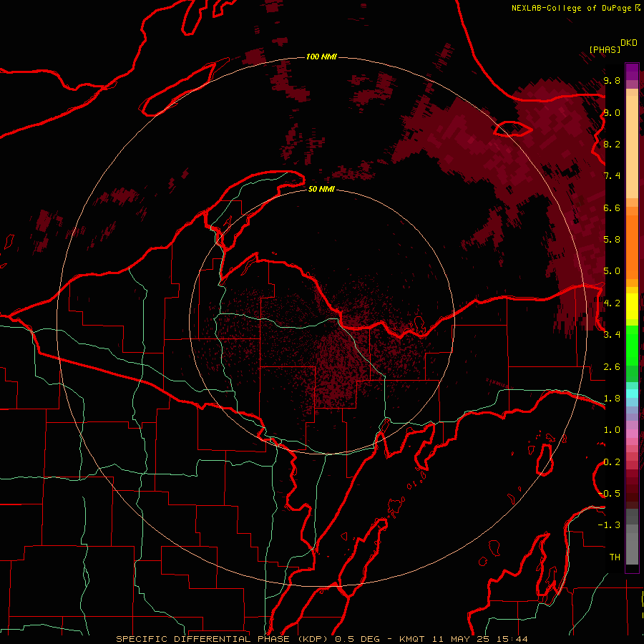Click the yellow segment of the color bar
The width and height of the screenshot is (644, 644).
pyautogui.click(x=632, y=306)
